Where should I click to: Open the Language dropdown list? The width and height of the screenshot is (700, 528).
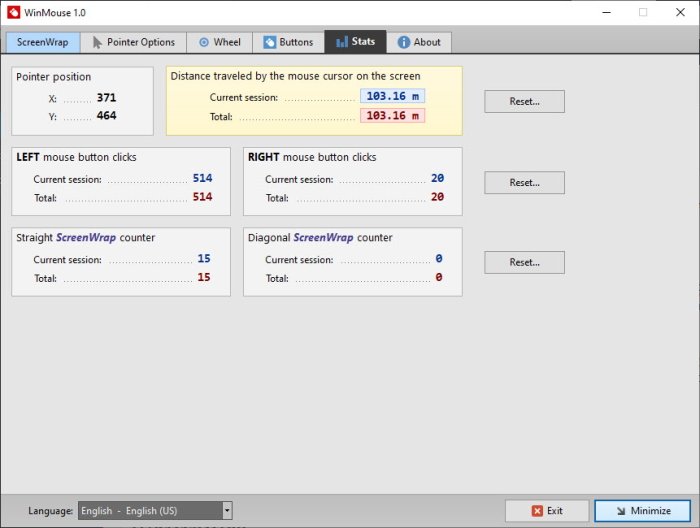[155, 511]
